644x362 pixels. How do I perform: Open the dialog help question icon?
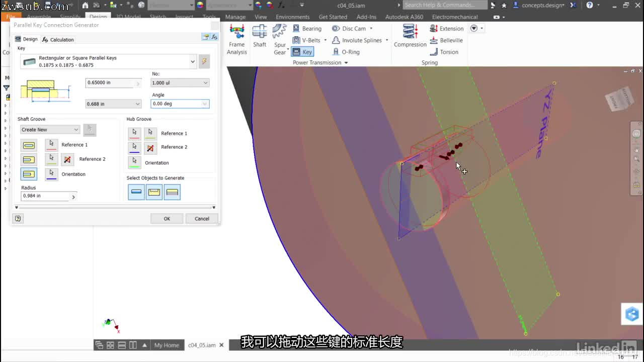18,219
